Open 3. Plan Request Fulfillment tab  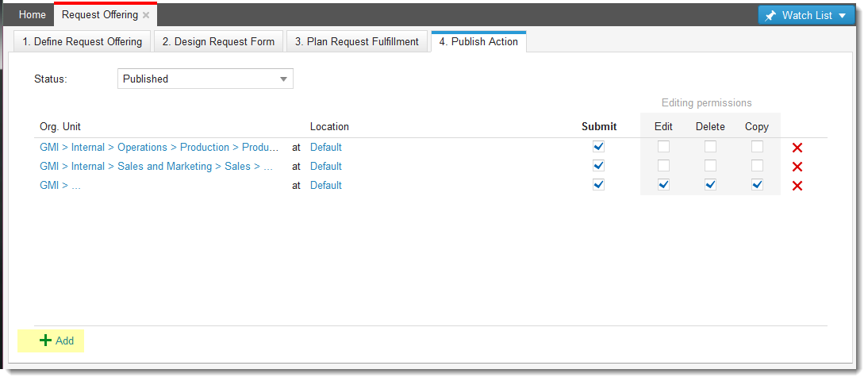click(x=357, y=41)
